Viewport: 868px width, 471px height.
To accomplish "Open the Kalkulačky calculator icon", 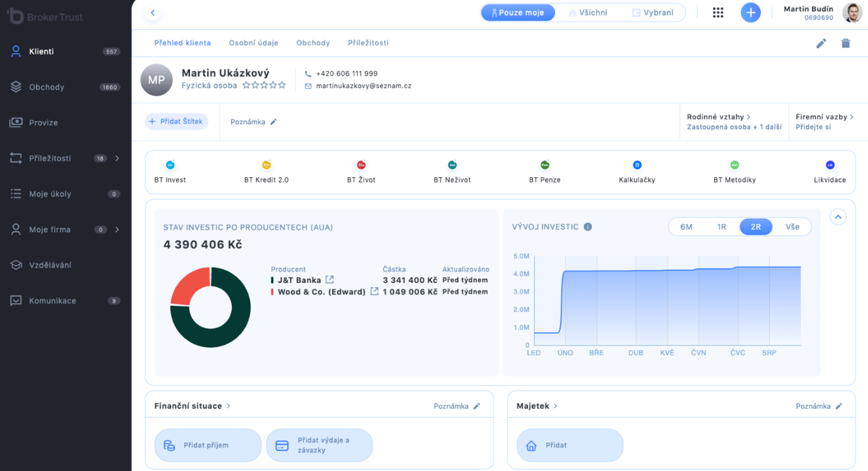I will (637, 165).
